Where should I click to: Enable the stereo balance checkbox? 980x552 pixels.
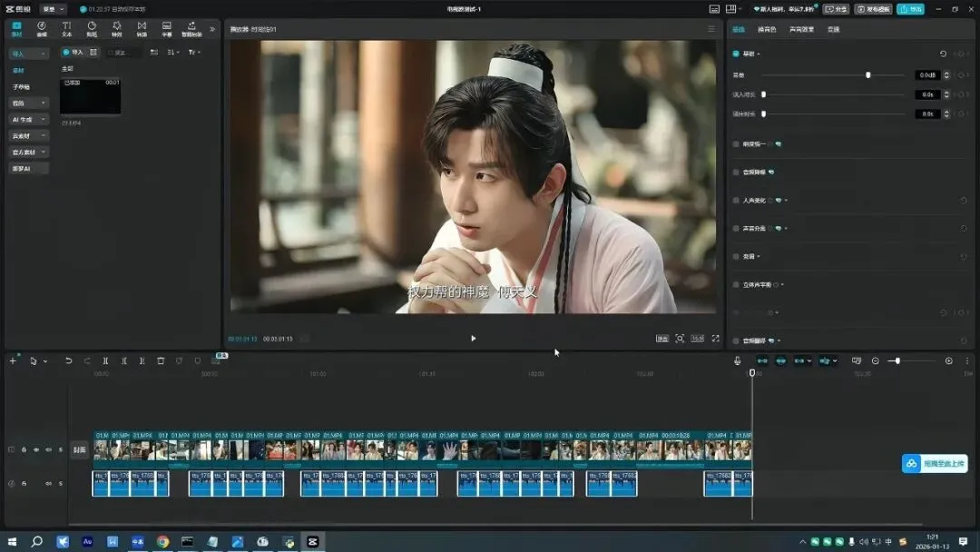736,284
